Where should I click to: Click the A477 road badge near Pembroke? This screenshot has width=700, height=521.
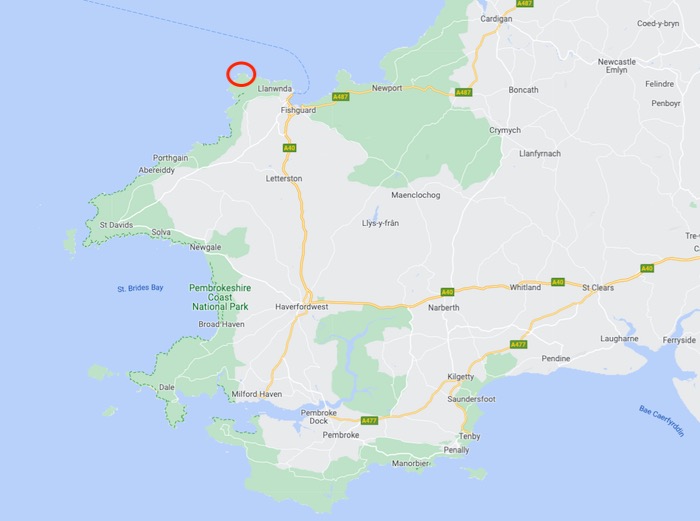tap(369, 421)
